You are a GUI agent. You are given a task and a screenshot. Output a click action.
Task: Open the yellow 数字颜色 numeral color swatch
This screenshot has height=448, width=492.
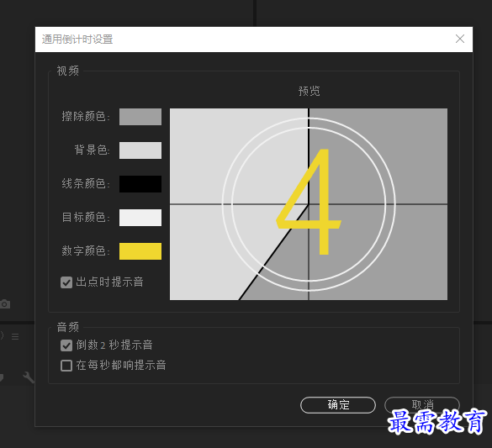[140, 251]
